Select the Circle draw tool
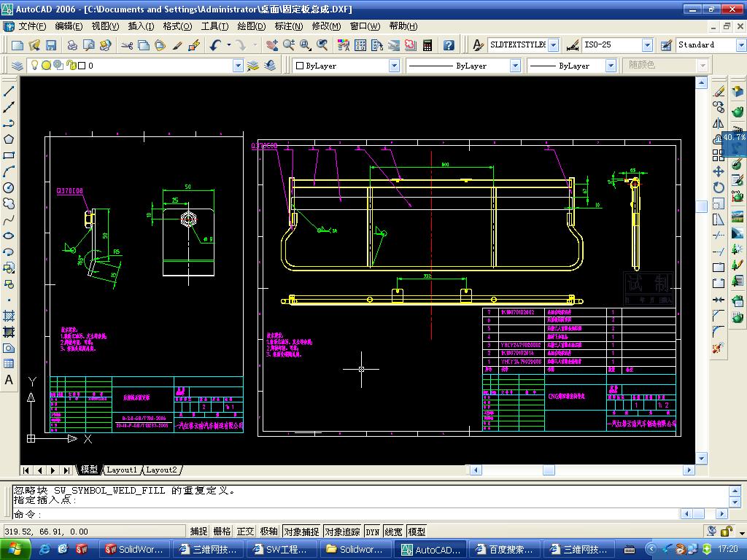Image resolution: width=747 pixels, height=560 pixels. coord(9,187)
